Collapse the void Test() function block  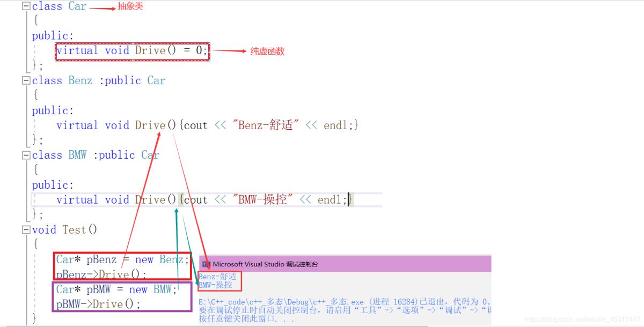[26, 229]
